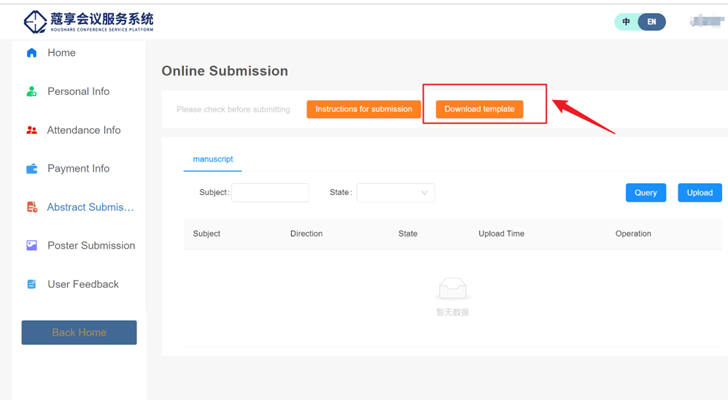Open Poster Submission menu item
728x400 pixels.
click(91, 246)
